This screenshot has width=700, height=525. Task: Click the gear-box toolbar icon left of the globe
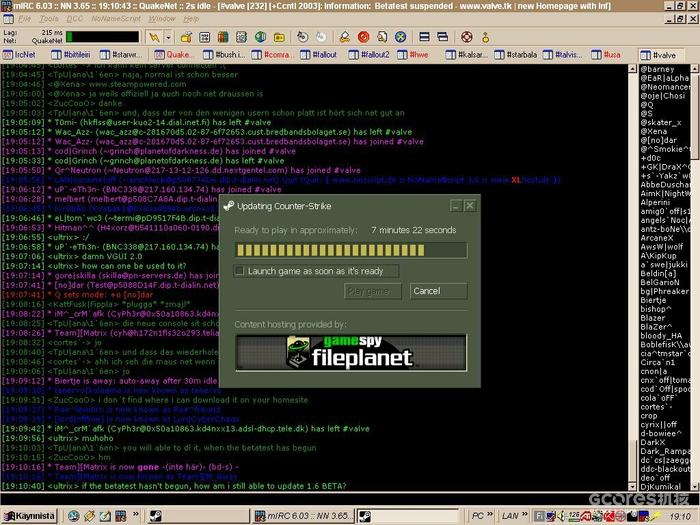[x=242, y=37]
